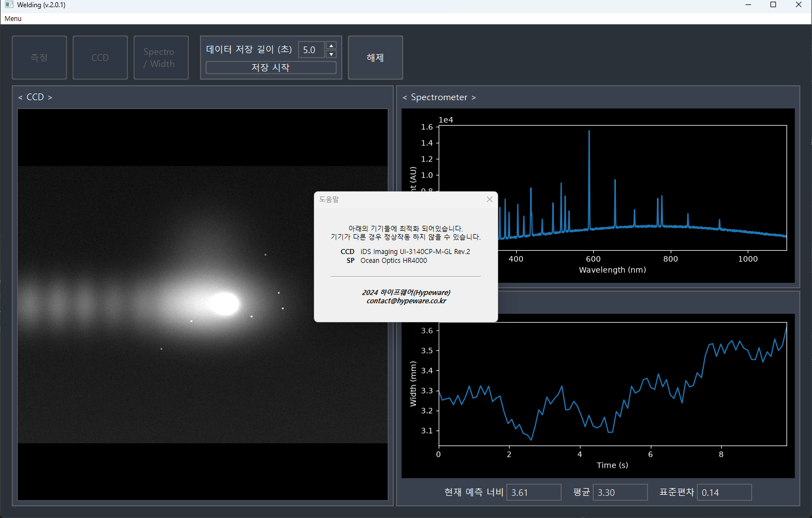Click the '데이터 저장 길이 (초)' label
Image resolution: width=812 pixels, height=518 pixels.
tap(249, 49)
